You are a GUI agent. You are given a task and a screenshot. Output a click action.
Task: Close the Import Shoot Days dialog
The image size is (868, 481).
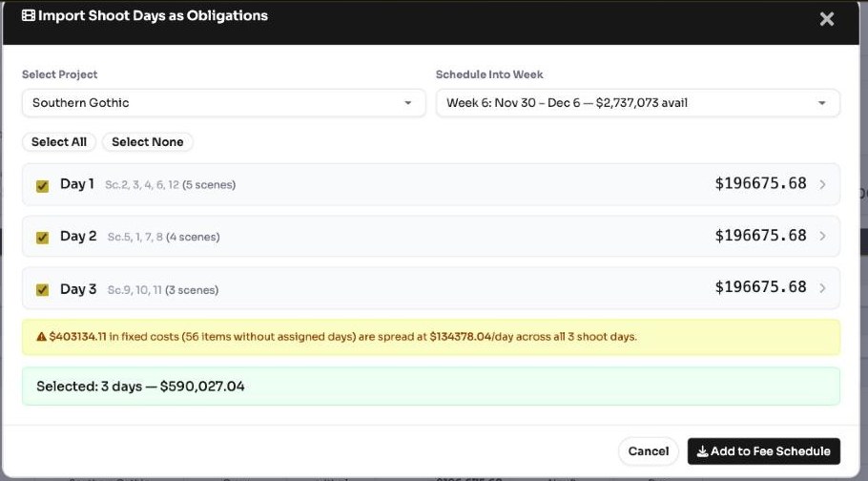(x=826, y=19)
